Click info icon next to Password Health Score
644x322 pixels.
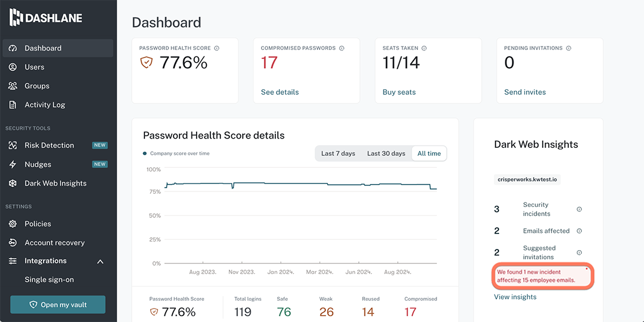(217, 48)
